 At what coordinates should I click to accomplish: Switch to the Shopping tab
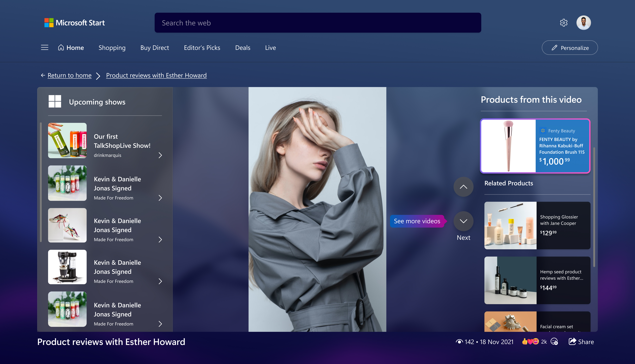point(112,47)
